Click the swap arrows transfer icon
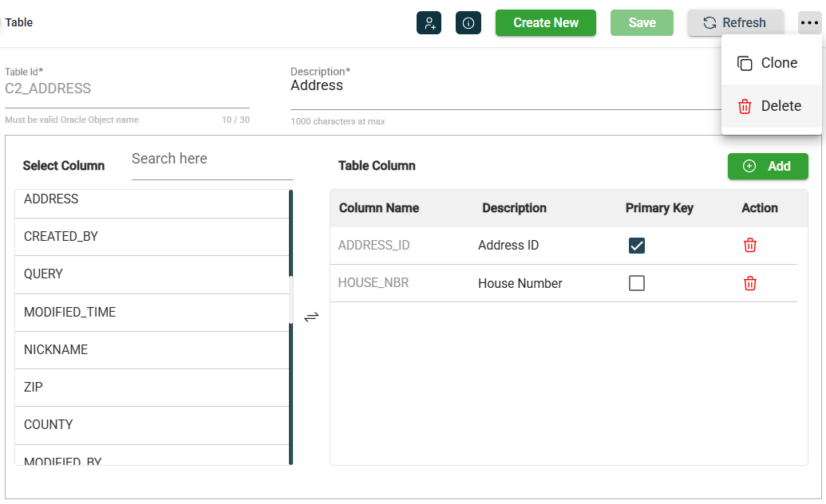This screenshot has height=504, width=826. (x=311, y=317)
